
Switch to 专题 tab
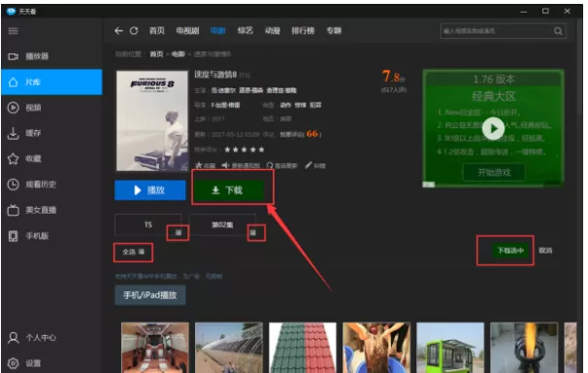pos(334,31)
